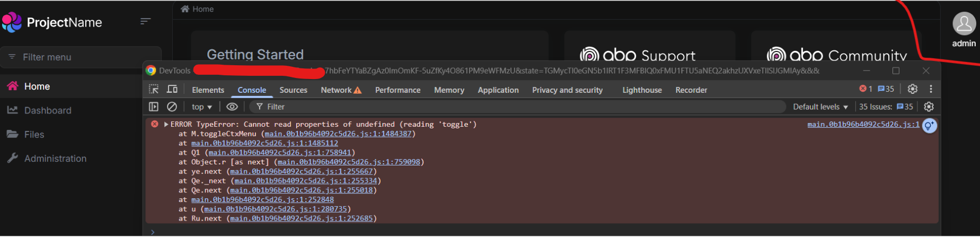Screen dimensions: 980x237
Task: Click the console Filter input field
Action: pos(519,107)
